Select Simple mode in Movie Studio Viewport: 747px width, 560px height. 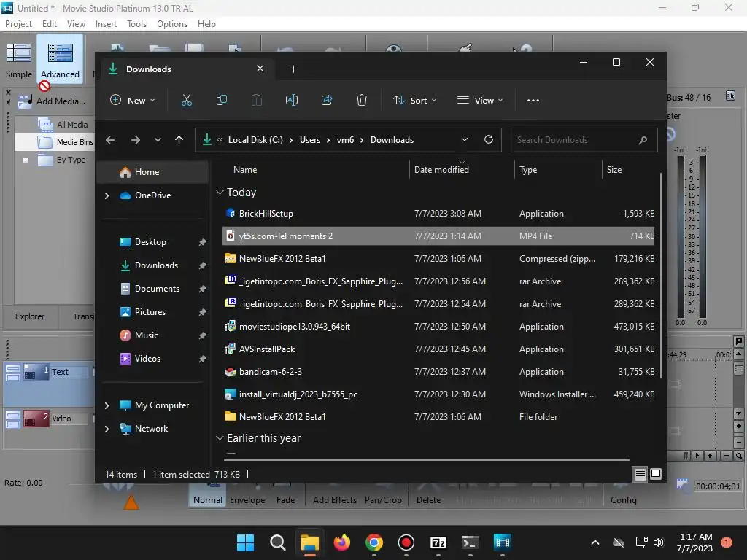[x=19, y=61]
